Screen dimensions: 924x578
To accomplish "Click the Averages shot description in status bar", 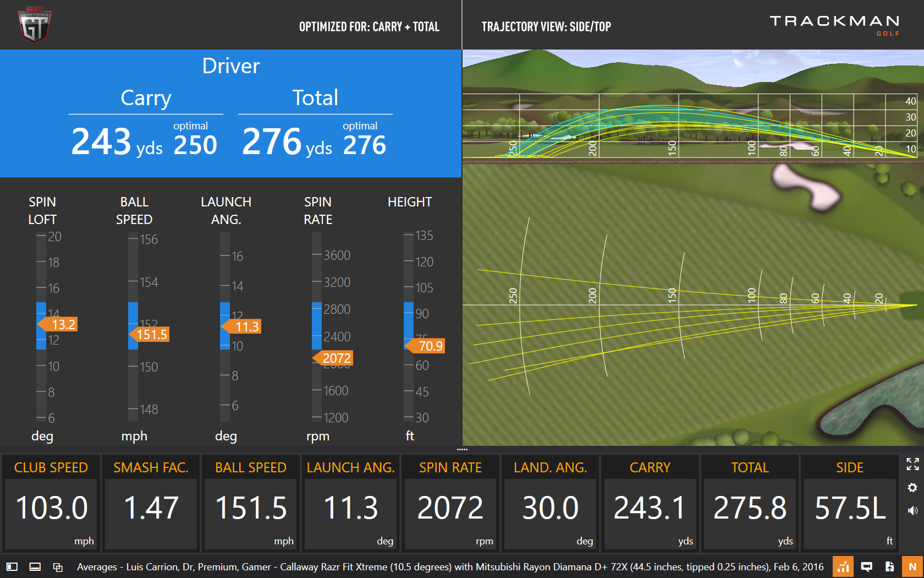I will pos(450,566).
